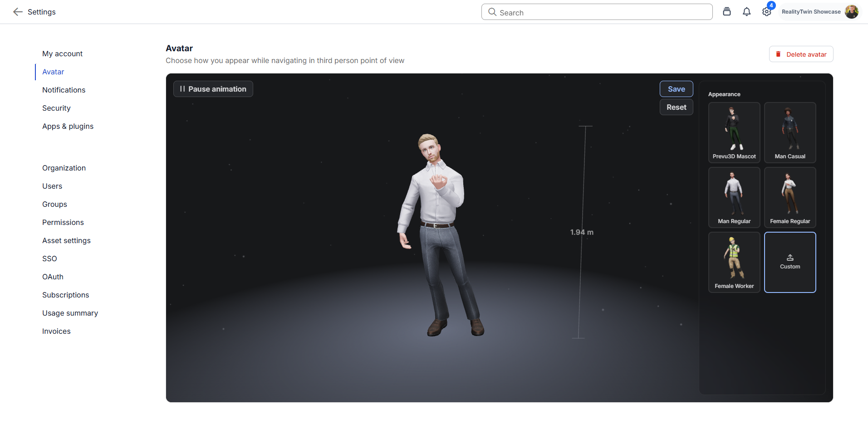Click the settings gear icon with badge
This screenshot has height=424, width=868.
point(766,12)
